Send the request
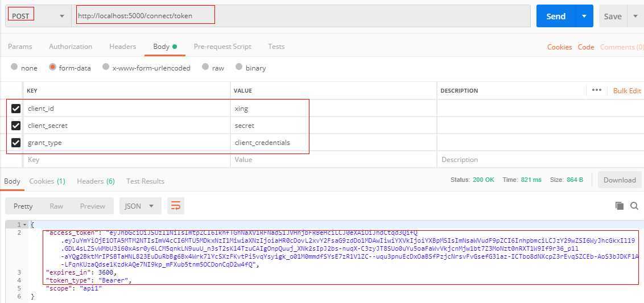 (x=556, y=16)
